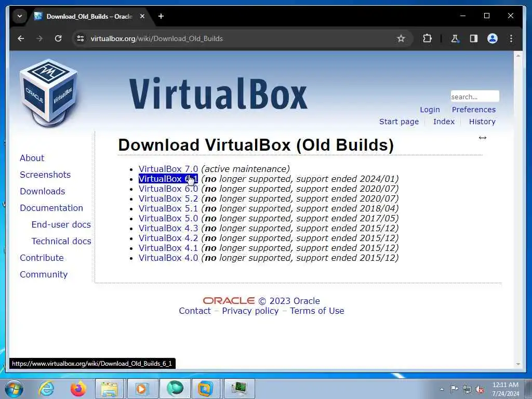Click the Oracle logo in footer

click(229, 301)
